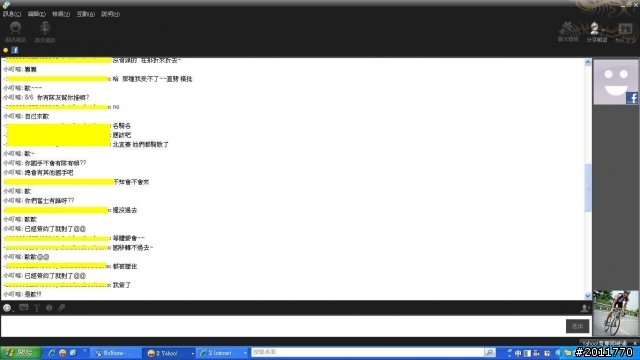Click the small Facebook icon under the toolbar
Screen dimensions: 640x360
coord(15,50)
